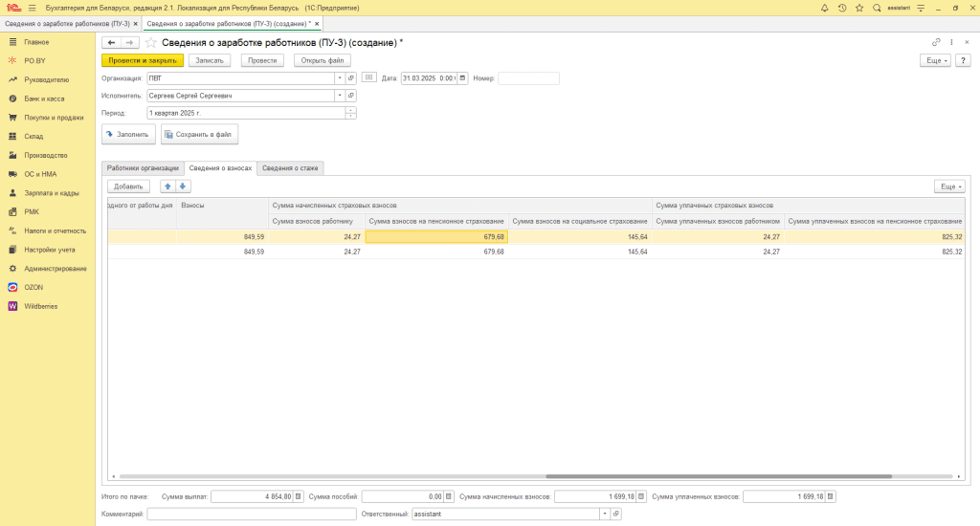Image resolution: width=980 pixels, height=526 pixels.
Task: Go back with left arrow
Action: [111, 42]
